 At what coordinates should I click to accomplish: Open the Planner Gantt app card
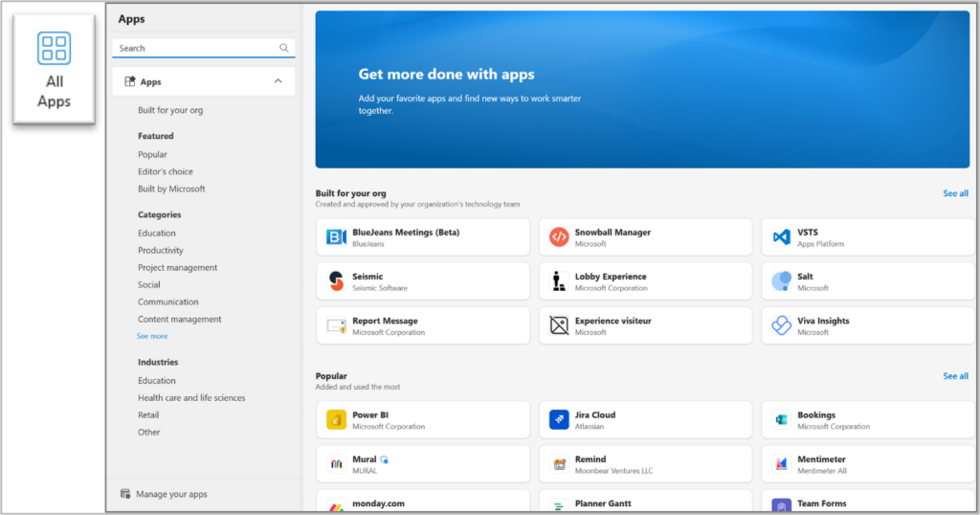click(x=646, y=502)
